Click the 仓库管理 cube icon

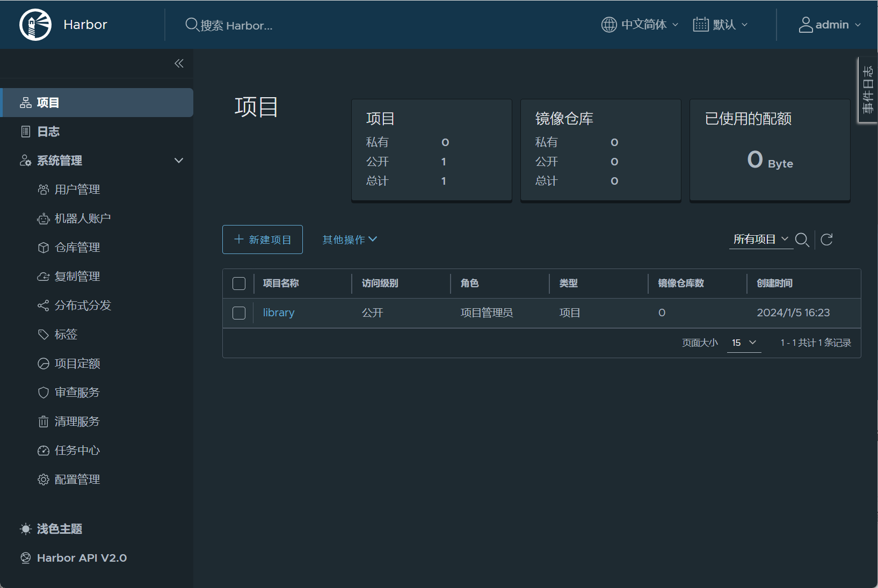[x=43, y=248]
